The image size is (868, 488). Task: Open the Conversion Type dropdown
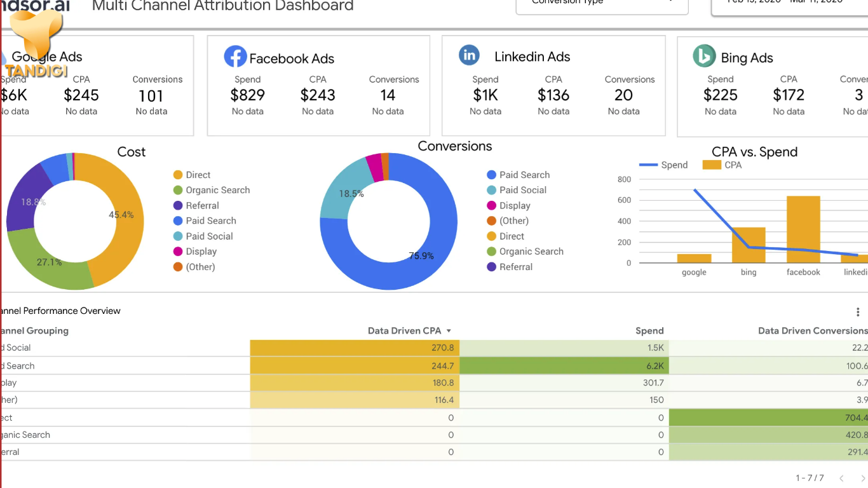[602, 4]
